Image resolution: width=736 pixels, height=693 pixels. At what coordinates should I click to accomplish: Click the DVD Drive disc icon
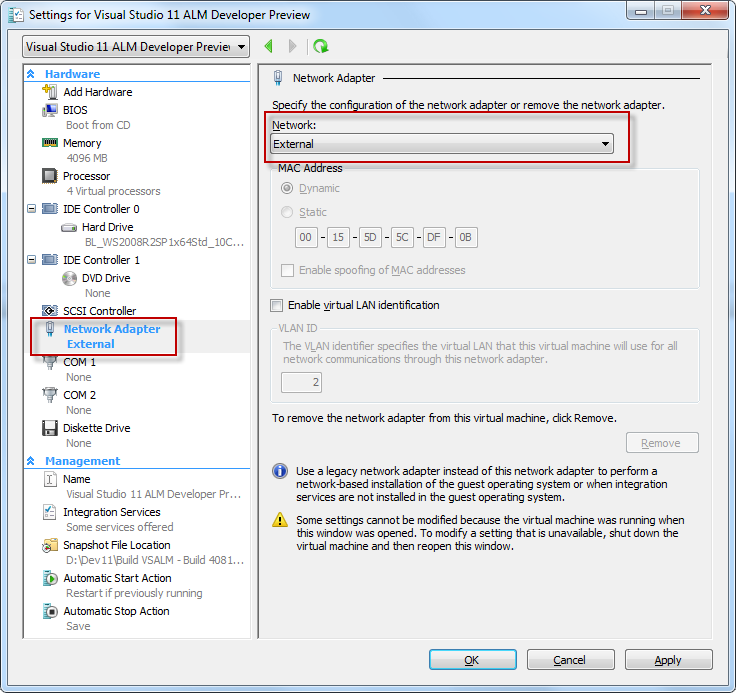[x=69, y=278]
